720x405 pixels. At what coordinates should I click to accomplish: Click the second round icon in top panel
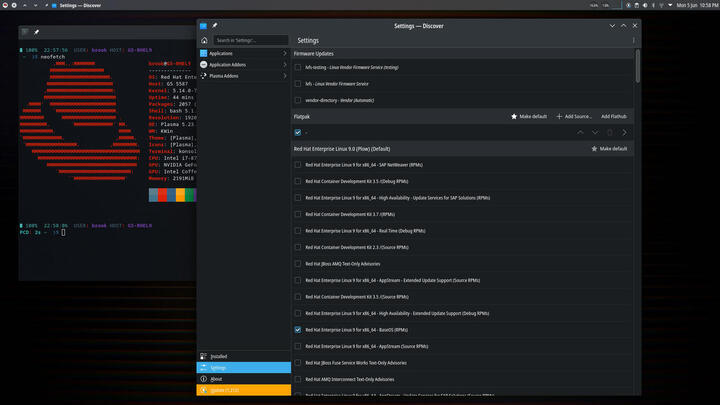tap(14, 6)
